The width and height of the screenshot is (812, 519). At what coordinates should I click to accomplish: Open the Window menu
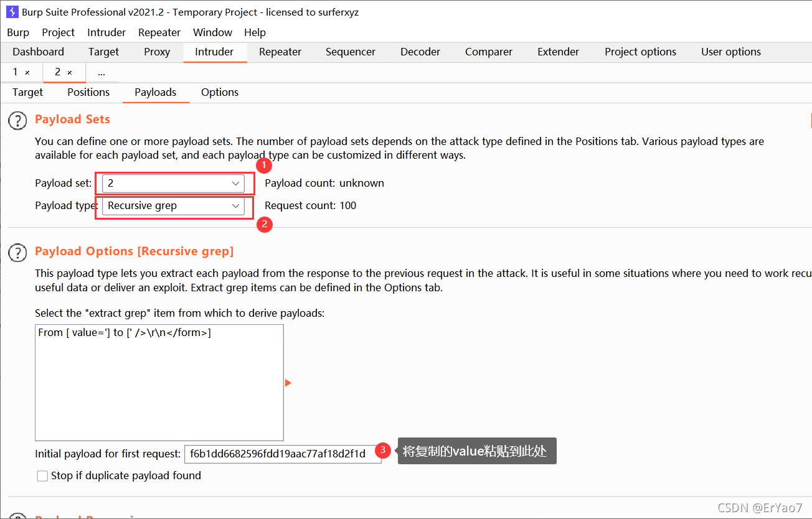coord(212,32)
